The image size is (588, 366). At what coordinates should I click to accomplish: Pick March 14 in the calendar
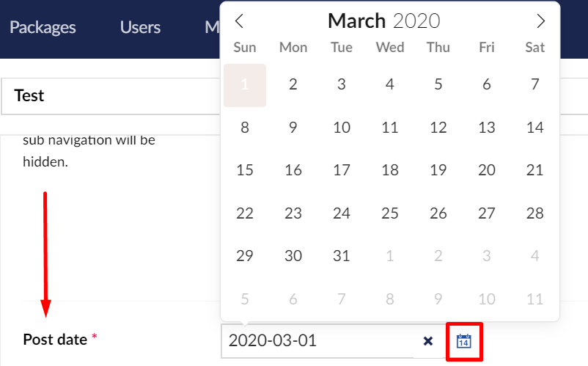click(x=534, y=128)
